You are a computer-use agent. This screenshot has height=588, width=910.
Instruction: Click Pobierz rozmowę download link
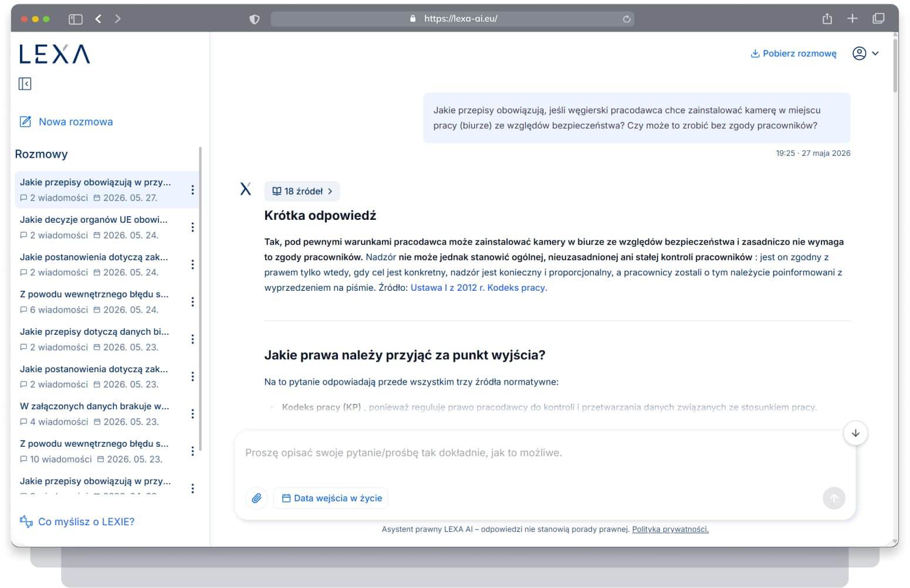[x=794, y=53]
